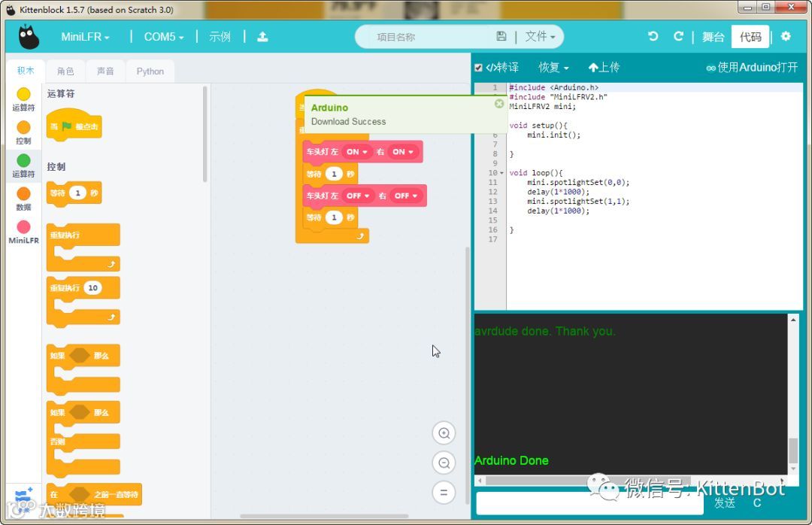The height and width of the screenshot is (525, 812).
Task: Click the 在 之前一直等待 block
Action: [x=94, y=494]
